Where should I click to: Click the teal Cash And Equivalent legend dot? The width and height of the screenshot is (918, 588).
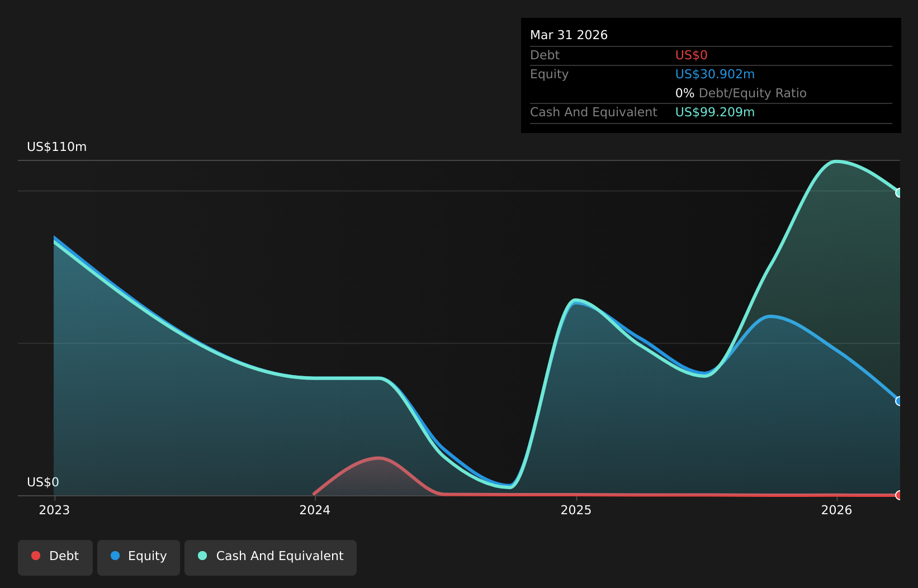point(202,556)
